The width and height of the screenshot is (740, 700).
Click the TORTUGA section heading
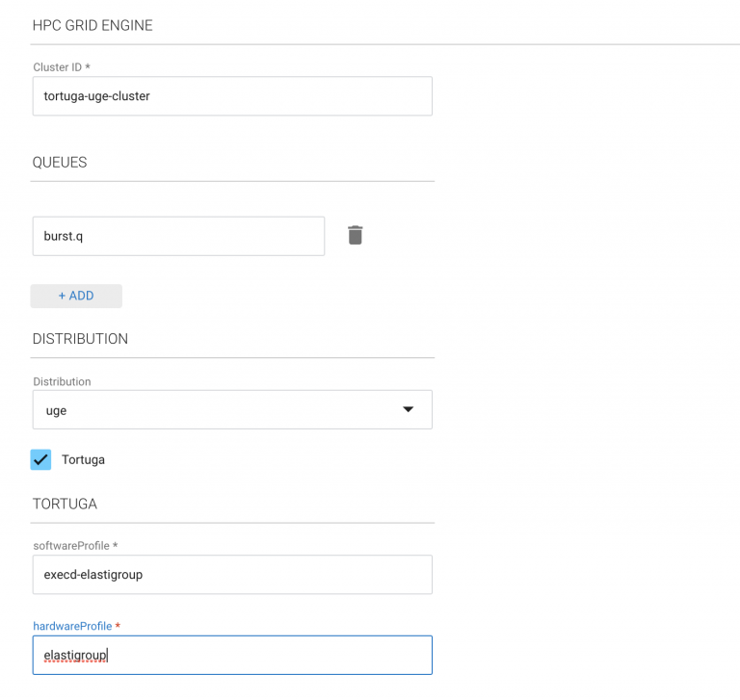(x=65, y=504)
